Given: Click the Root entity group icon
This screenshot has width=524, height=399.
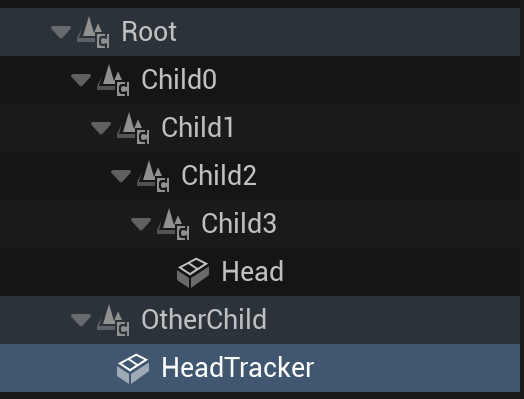Looking at the screenshot, I should 93,32.
